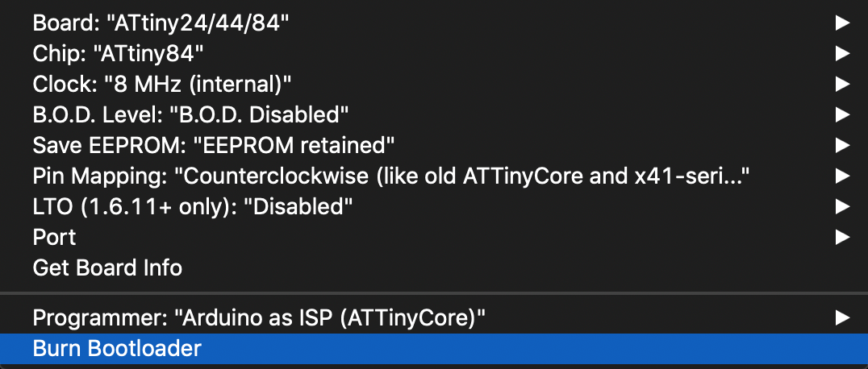Select the Chip "ATtiny84" menu item
The image size is (868, 369).
(118, 53)
